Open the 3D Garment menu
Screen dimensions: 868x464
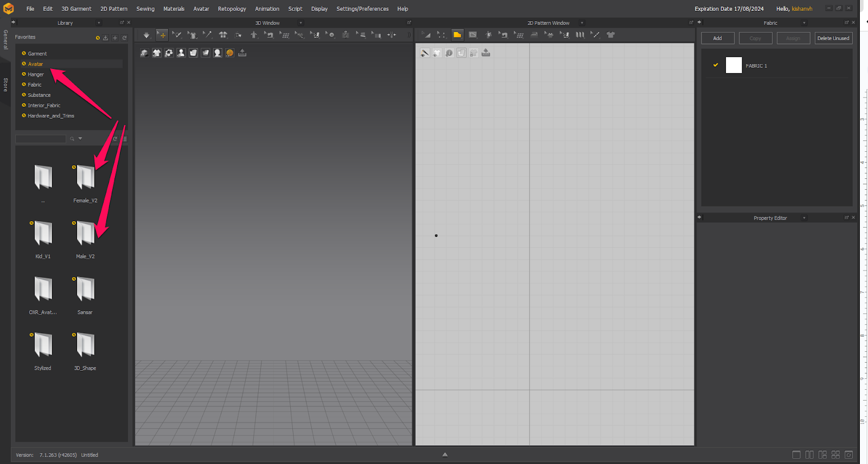[x=76, y=9]
